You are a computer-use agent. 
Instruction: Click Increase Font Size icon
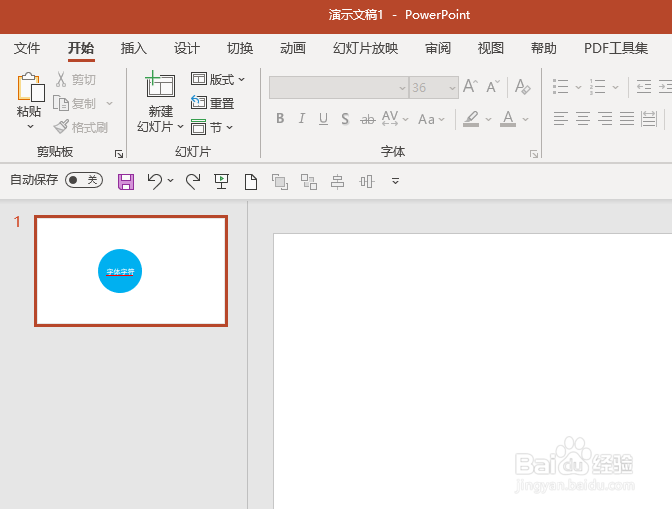[x=470, y=87]
